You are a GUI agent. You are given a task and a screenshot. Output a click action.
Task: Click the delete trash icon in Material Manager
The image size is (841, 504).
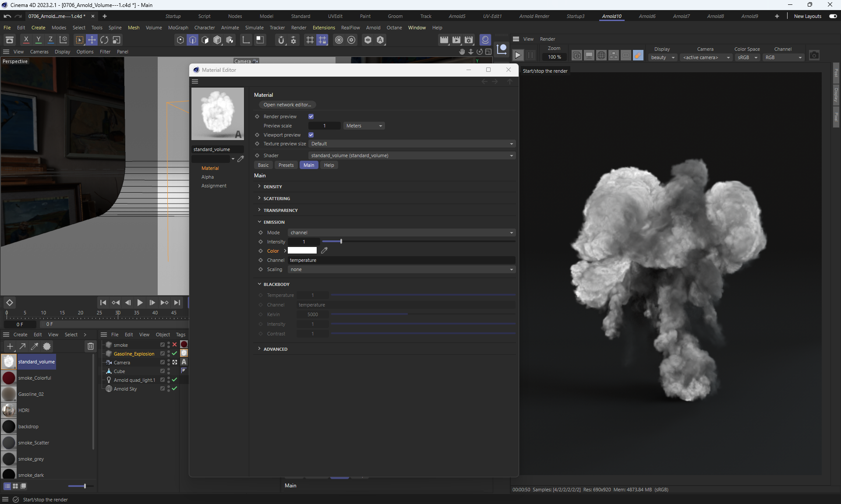(90, 346)
